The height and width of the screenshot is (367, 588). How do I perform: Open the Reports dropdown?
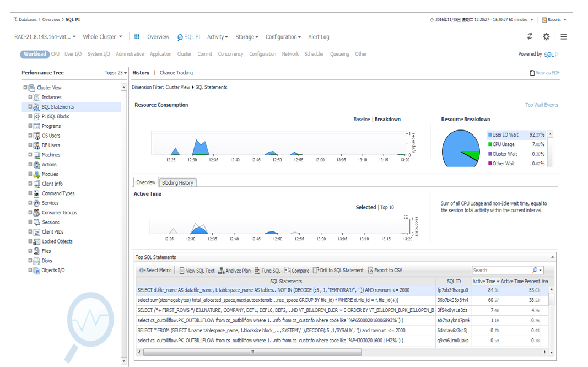(x=554, y=20)
